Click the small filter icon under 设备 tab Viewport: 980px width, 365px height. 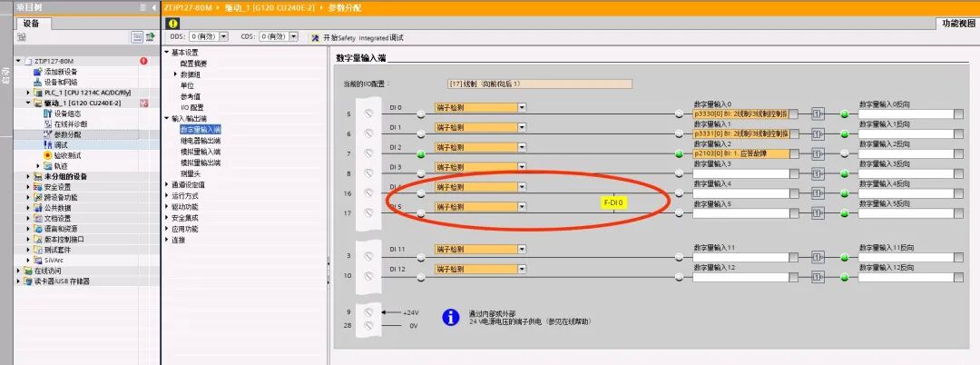point(22,37)
